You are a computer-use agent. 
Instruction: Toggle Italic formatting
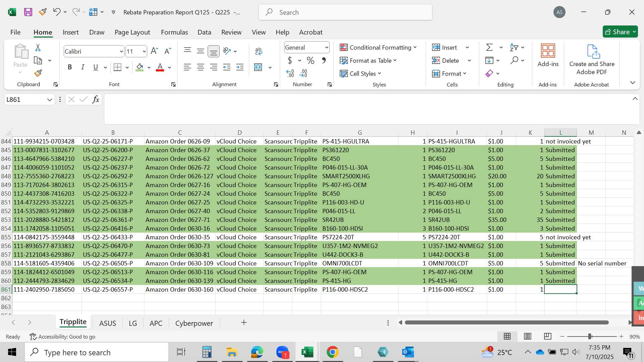[x=83, y=67]
